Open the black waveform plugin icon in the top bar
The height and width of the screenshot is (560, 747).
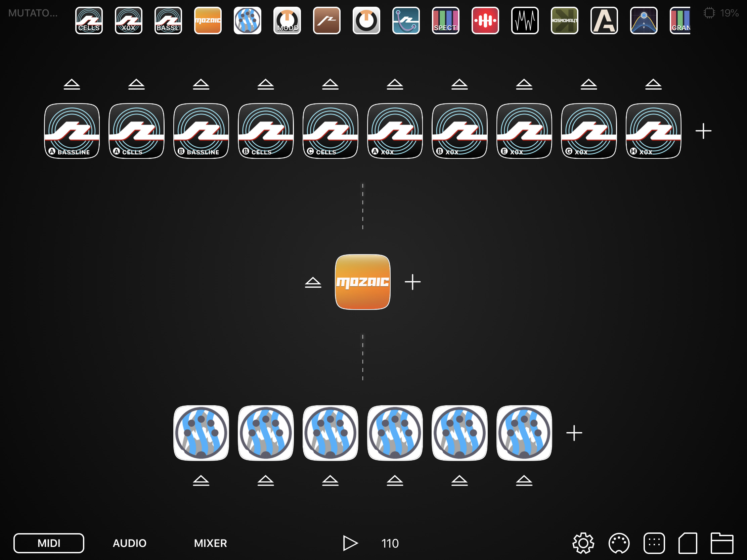pos(525,20)
